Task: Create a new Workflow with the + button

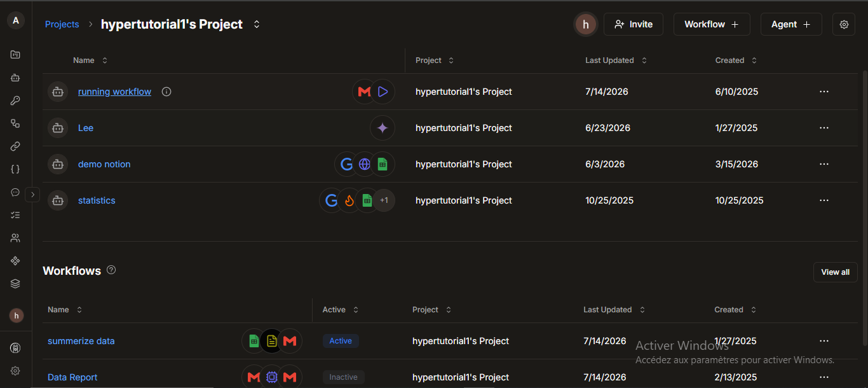Action: click(x=712, y=24)
